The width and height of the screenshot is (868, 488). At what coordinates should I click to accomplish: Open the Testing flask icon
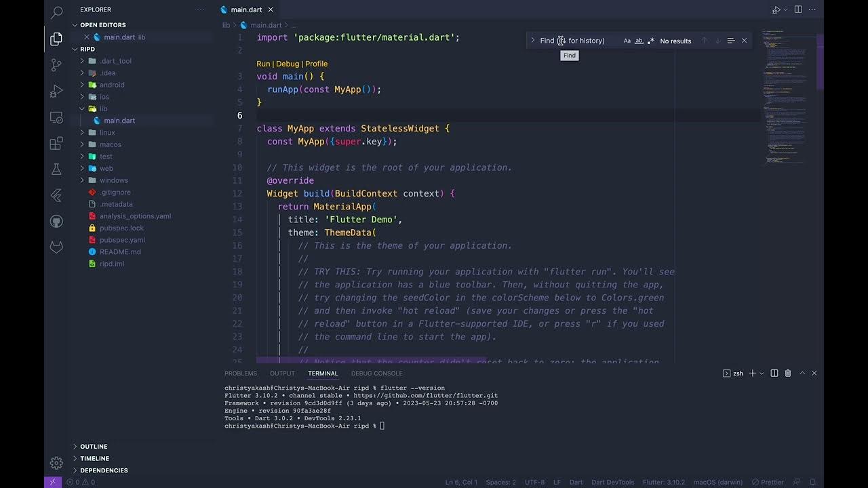(57, 169)
